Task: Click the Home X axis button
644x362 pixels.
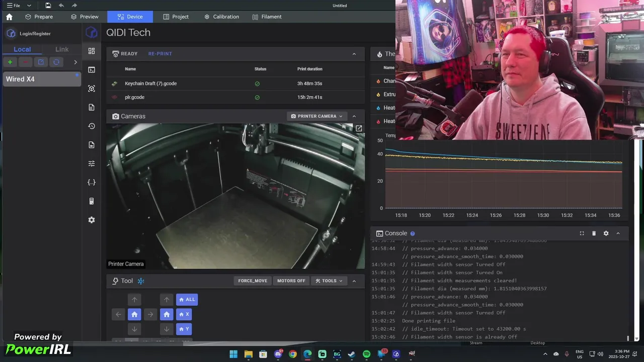Action: point(184,314)
